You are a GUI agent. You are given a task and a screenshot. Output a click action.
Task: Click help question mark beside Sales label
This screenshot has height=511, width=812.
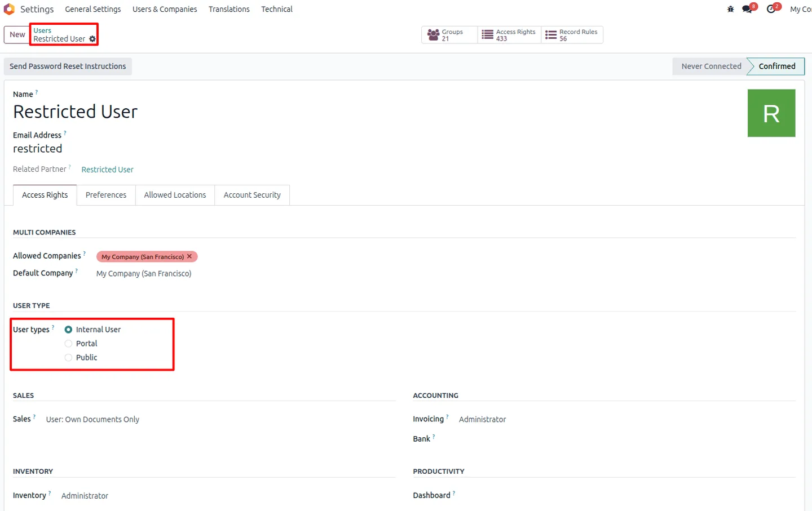(34, 417)
